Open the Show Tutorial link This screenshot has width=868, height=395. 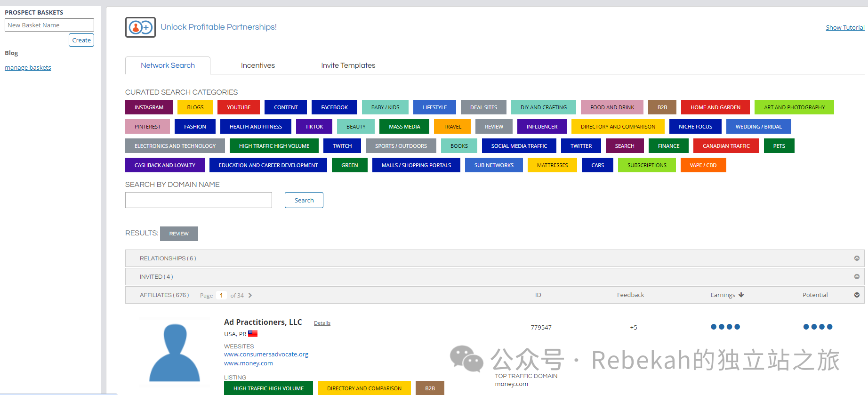pyautogui.click(x=844, y=28)
